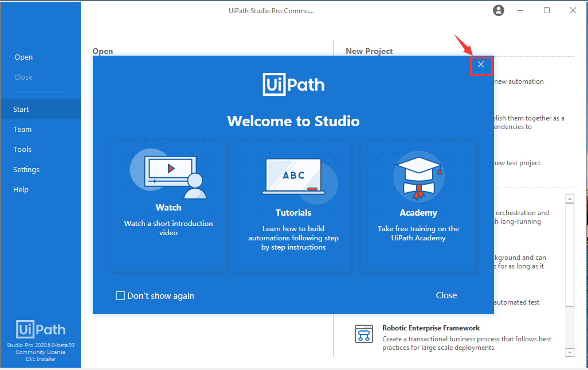
Task: Click 'Watch a short introduction video' text
Action: [168, 228]
